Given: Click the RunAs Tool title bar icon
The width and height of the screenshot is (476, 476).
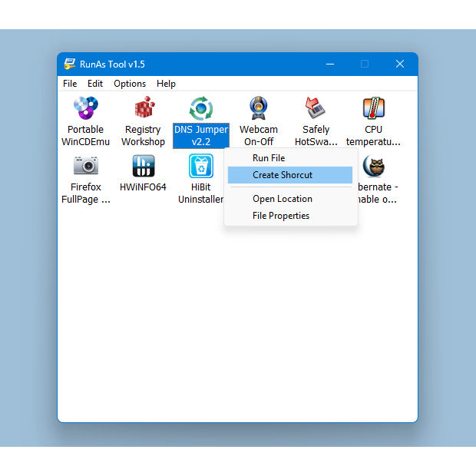Looking at the screenshot, I should 70,64.
